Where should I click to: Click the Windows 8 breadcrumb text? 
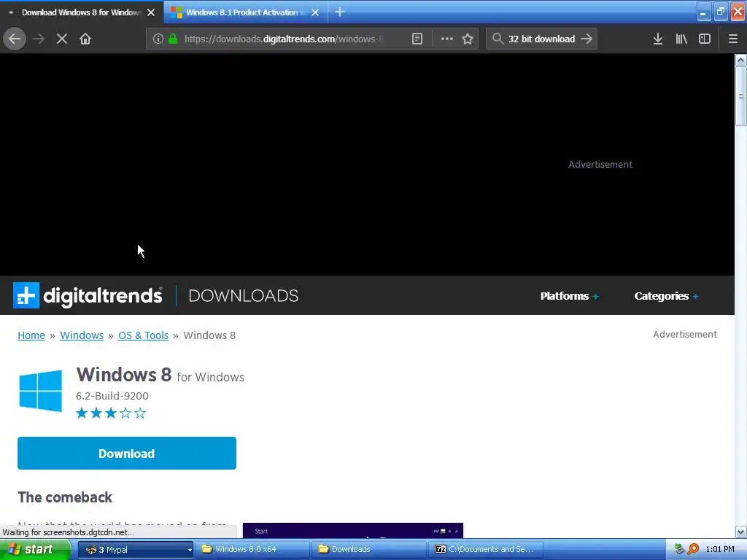pos(209,335)
